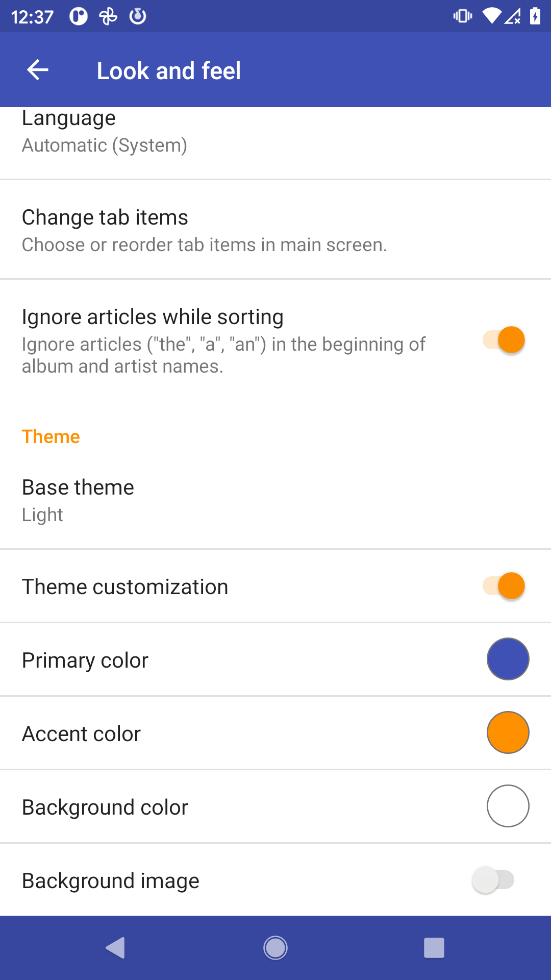Tap the vibrate mode status icon
This screenshot has width=551, height=980.
click(462, 16)
